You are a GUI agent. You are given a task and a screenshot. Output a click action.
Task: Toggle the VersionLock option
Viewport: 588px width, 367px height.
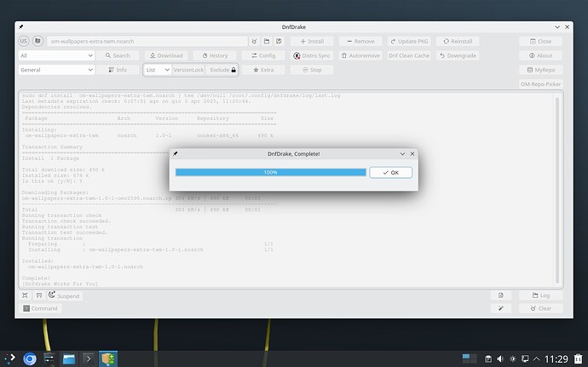[x=188, y=70]
